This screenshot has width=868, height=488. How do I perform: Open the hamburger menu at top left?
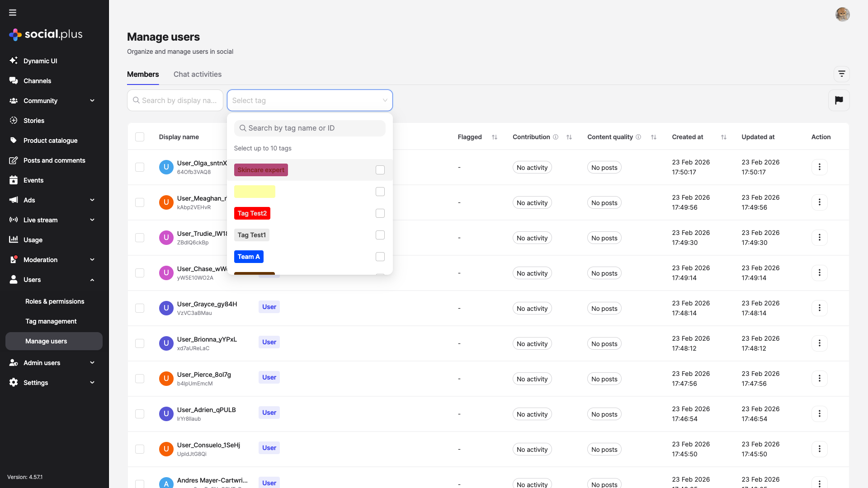coord(12,12)
